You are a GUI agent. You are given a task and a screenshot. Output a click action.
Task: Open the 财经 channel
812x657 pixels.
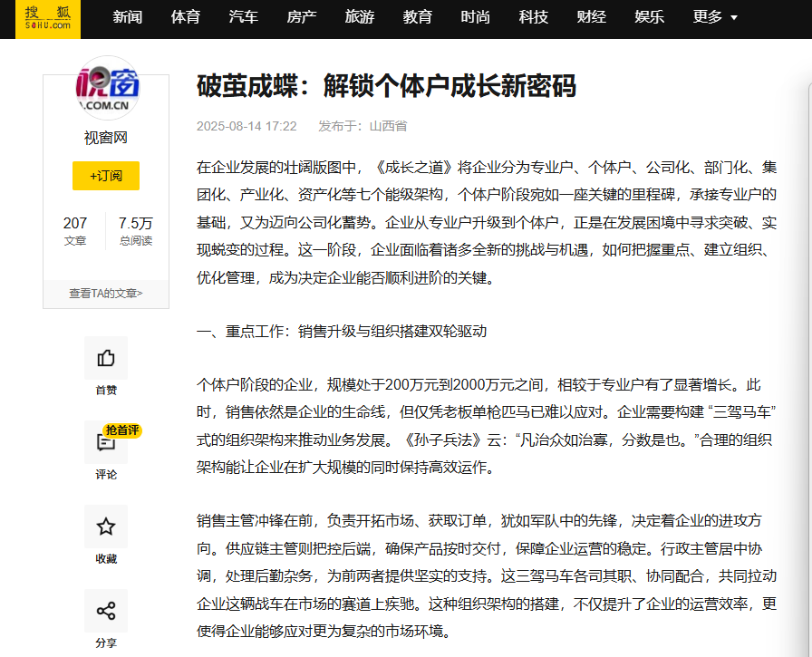point(592,16)
